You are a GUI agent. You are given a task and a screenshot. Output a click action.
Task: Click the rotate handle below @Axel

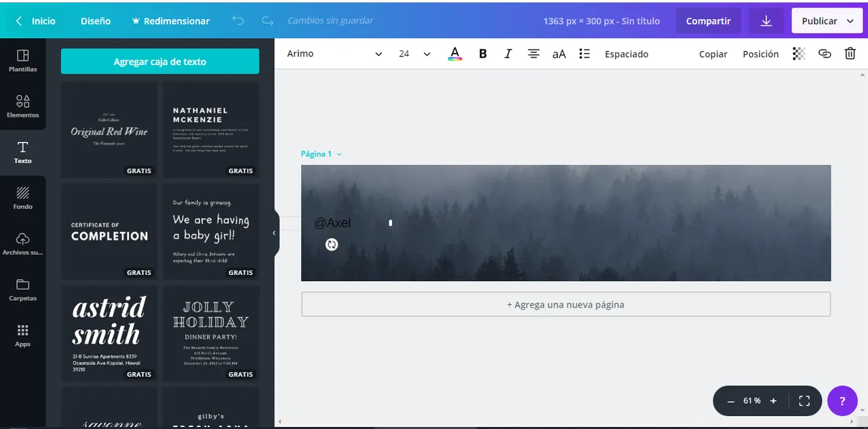point(332,244)
